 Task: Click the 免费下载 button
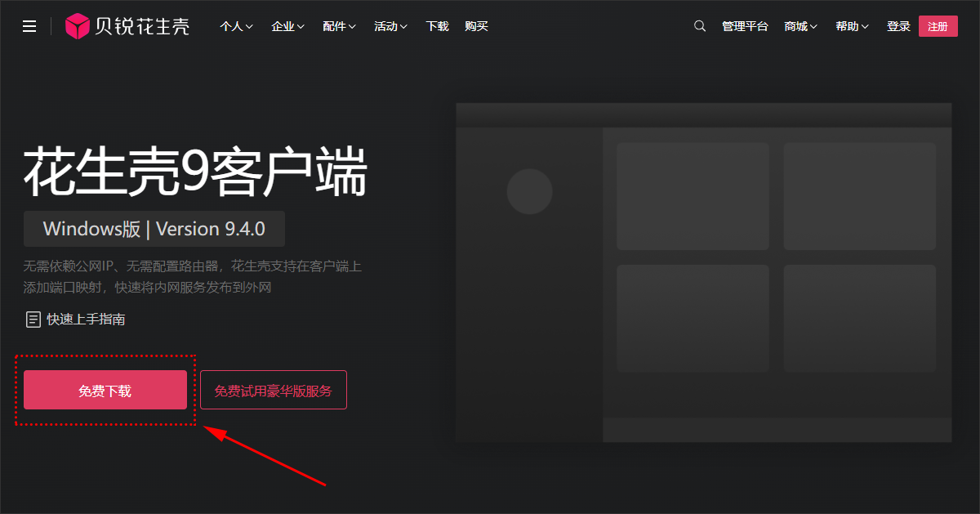[x=105, y=390]
